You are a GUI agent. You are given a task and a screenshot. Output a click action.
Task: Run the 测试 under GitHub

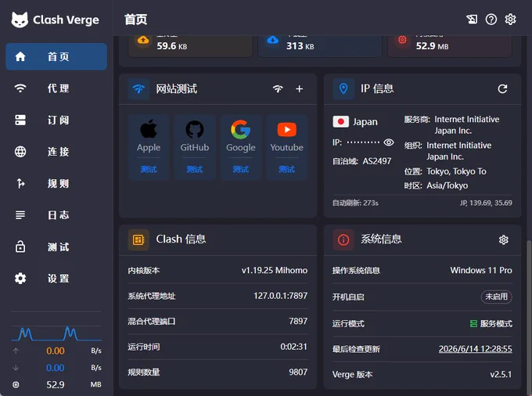click(x=195, y=169)
